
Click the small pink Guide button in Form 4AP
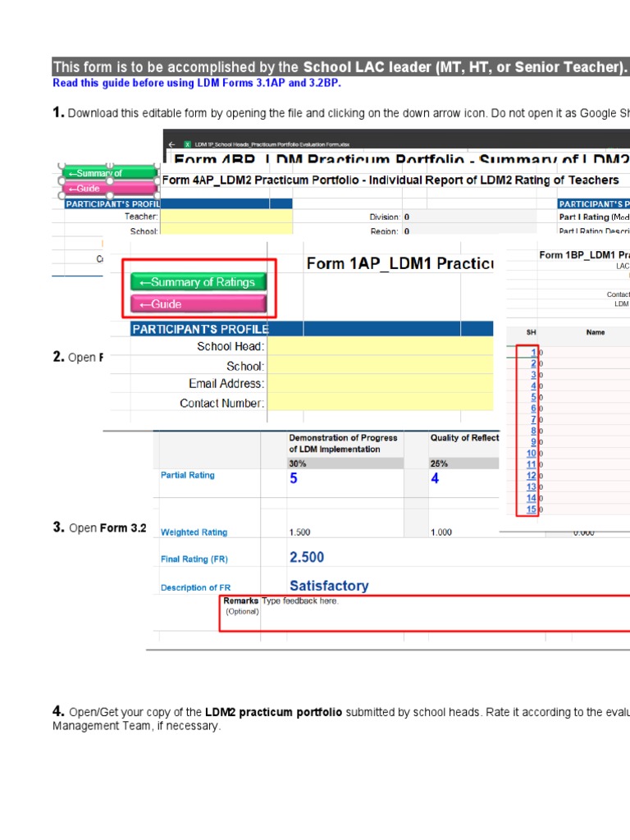point(110,188)
